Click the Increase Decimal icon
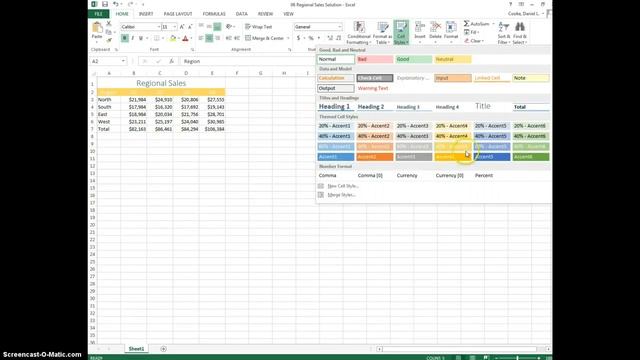Screen dimensions: 640x360 [330, 38]
